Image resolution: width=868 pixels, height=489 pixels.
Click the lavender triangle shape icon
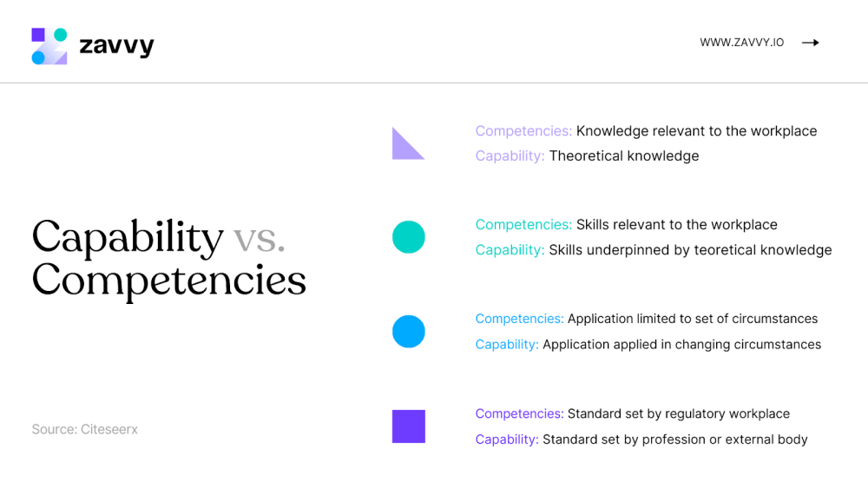pyautogui.click(x=406, y=145)
